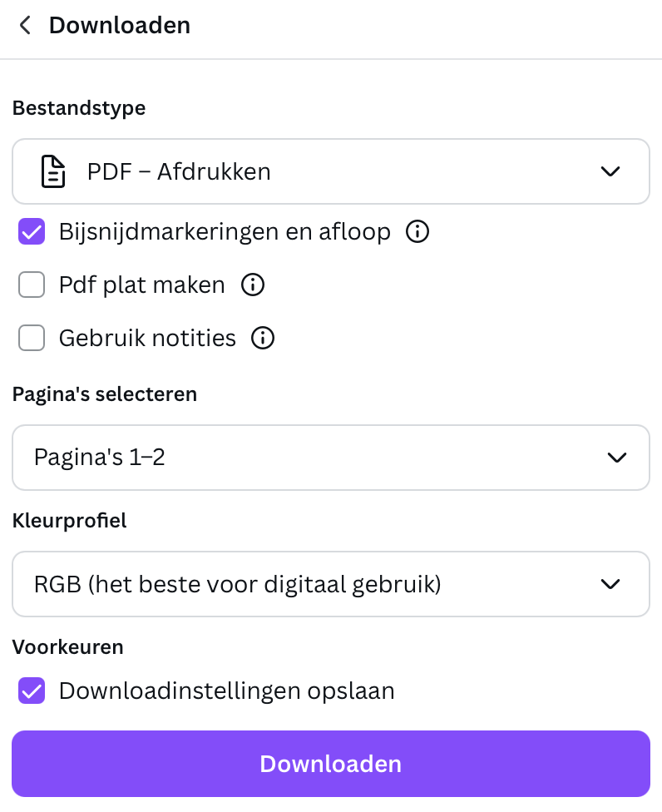Click the Downloaden button to export
The height and width of the screenshot is (812, 662).
click(331, 763)
